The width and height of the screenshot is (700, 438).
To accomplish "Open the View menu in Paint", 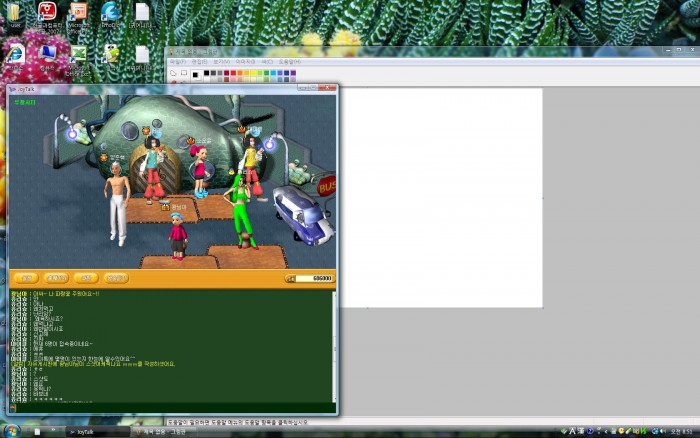I will pos(221,61).
